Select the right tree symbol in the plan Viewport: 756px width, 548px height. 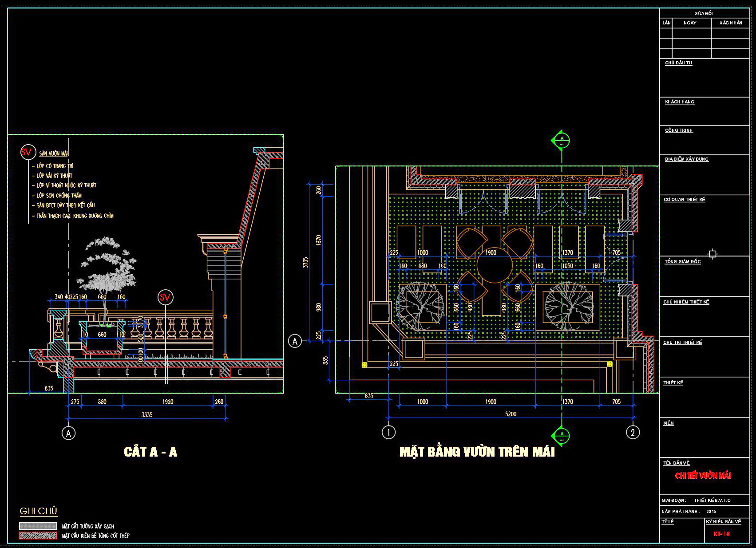569,307
